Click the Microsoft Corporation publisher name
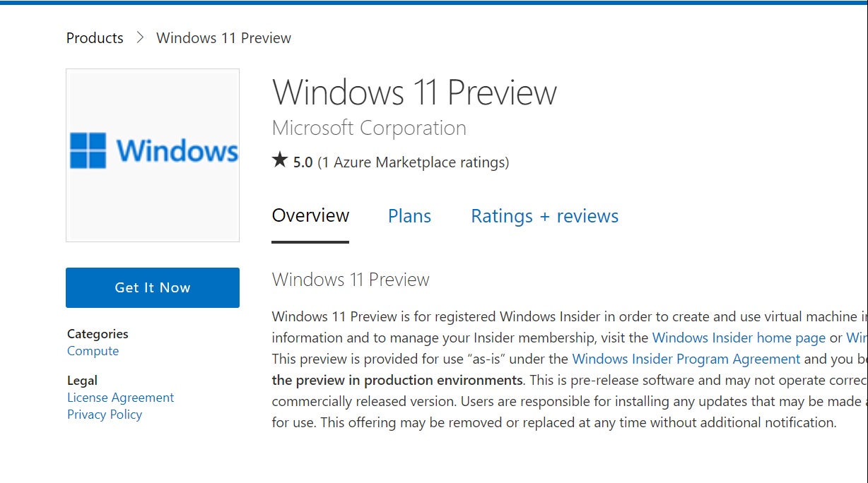Image resolution: width=868 pixels, height=483 pixels. click(x=369, y=128)
